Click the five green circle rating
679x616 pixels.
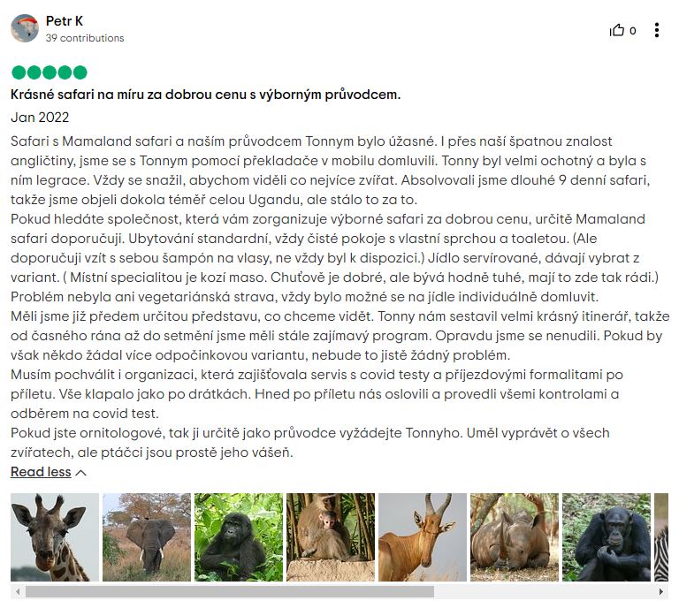[x=49, y=72]
